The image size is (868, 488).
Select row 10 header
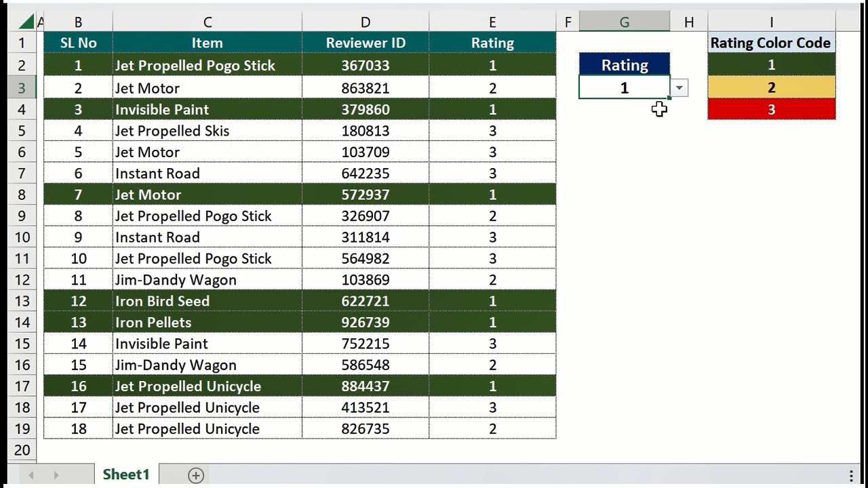point(22,237)
